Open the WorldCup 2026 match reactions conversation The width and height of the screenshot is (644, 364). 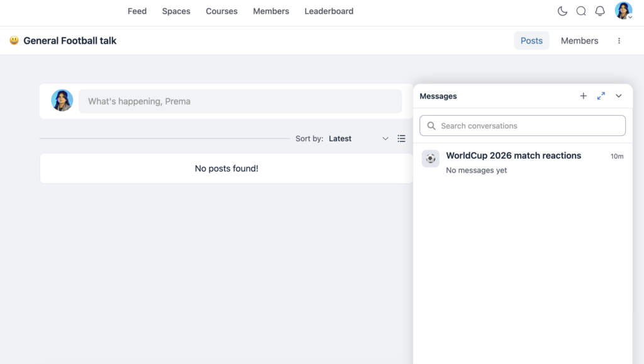pos(523,162)
